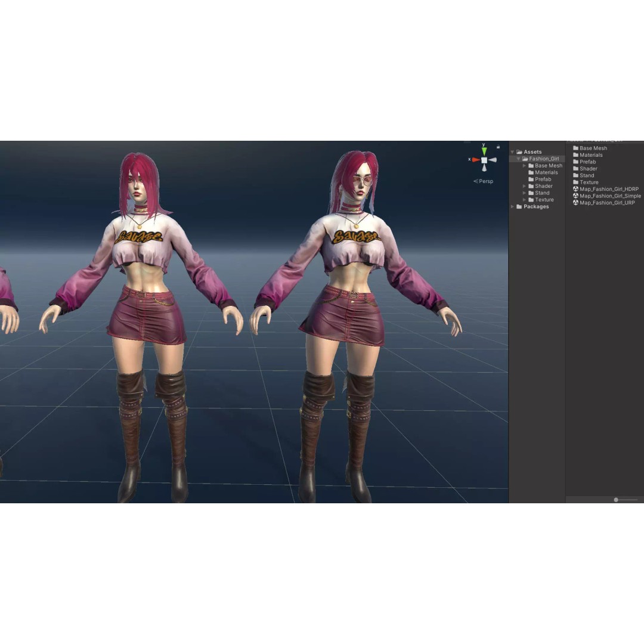Select the Map_Fashion_Girl_Simple scene asset

click(x=607, y=196)
